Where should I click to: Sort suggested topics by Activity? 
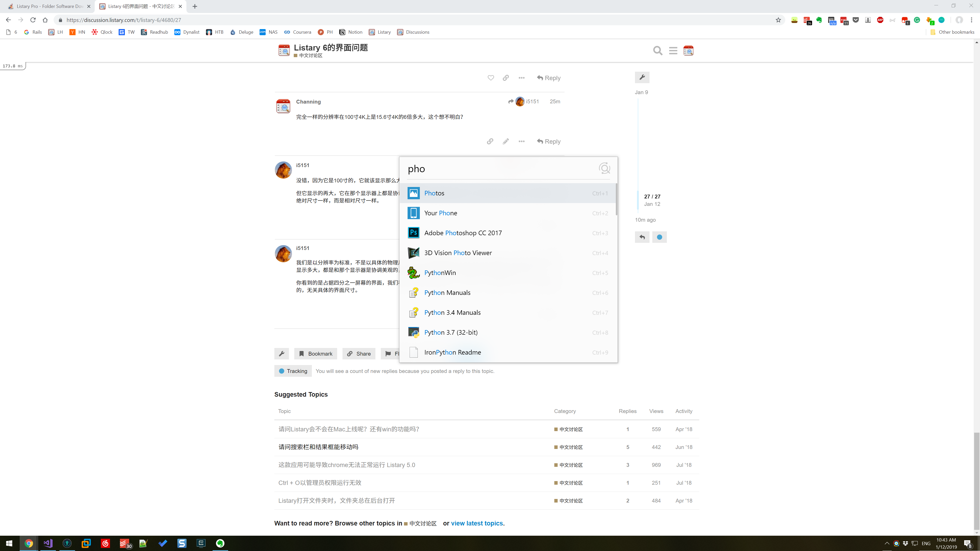point(684,411)
